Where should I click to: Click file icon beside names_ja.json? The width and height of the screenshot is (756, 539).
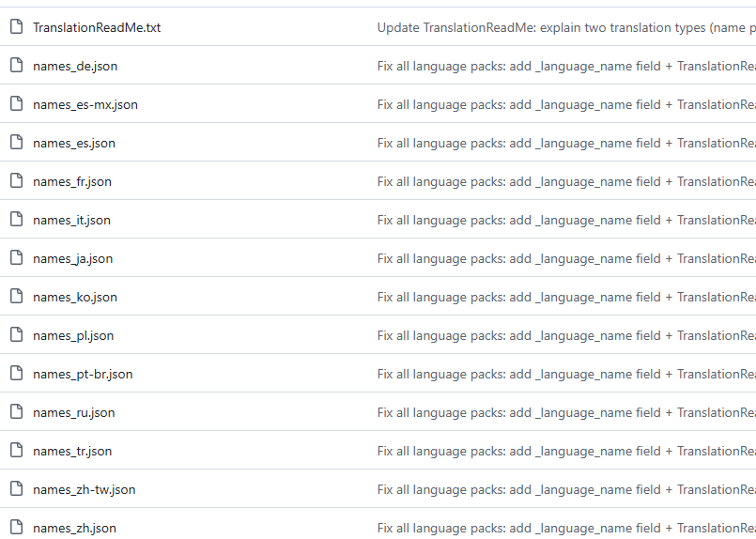click(x=16, y=258)
